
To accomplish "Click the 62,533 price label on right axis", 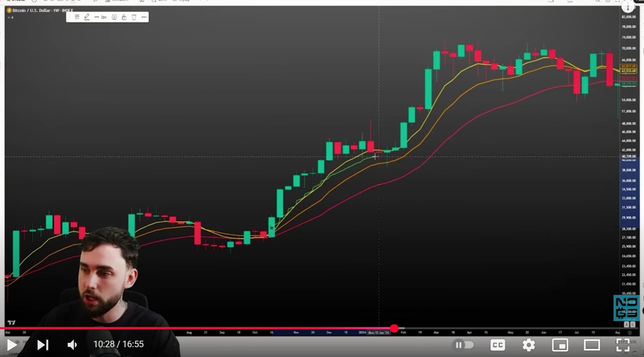I will click(x=629, y=71).
